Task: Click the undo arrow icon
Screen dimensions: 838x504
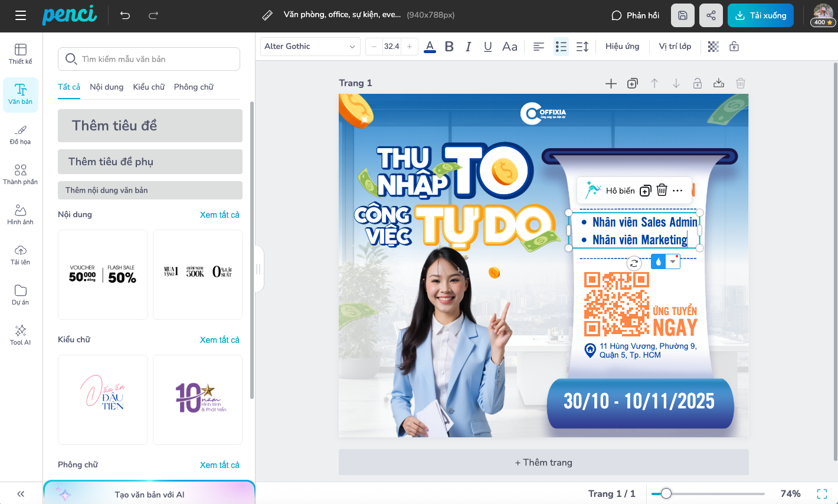Action: pyautogui.click(x=125, y=15)
